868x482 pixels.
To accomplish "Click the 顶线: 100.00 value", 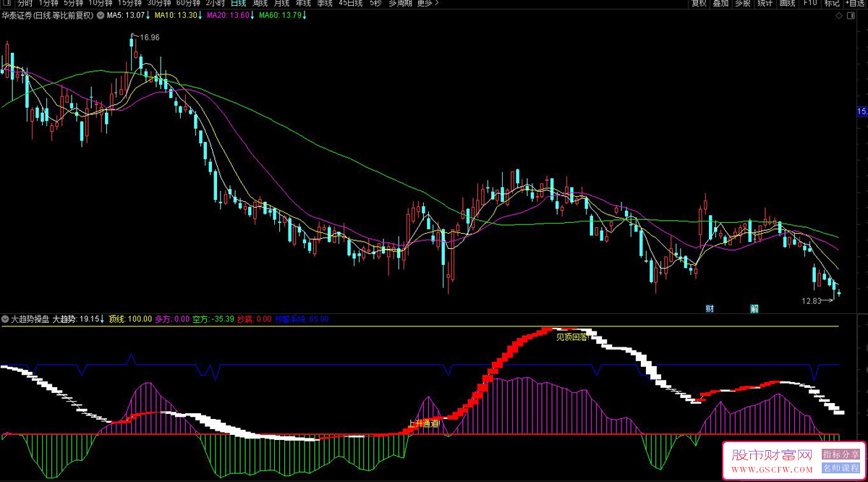I will 130,318.
